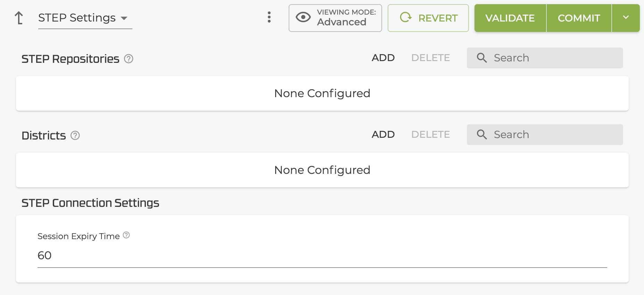Click Delete for STEP Repositories
The image size is (644, 295).
click(x=430, y=58)
